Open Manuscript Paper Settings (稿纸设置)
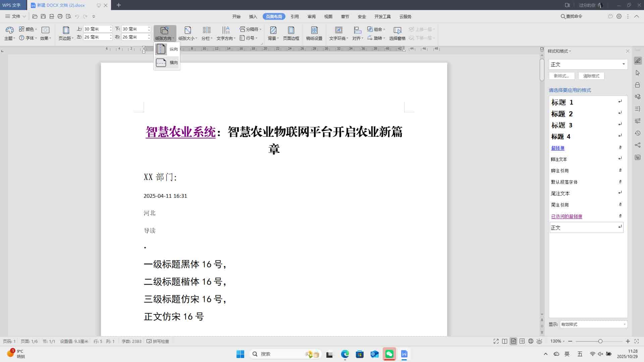Screen dimensions: 644x362 coord(314,34)
